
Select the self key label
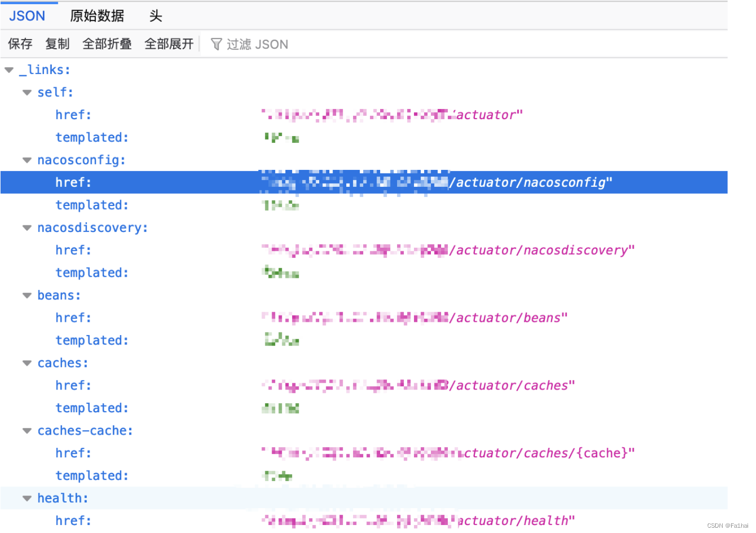tap(55, 92)
